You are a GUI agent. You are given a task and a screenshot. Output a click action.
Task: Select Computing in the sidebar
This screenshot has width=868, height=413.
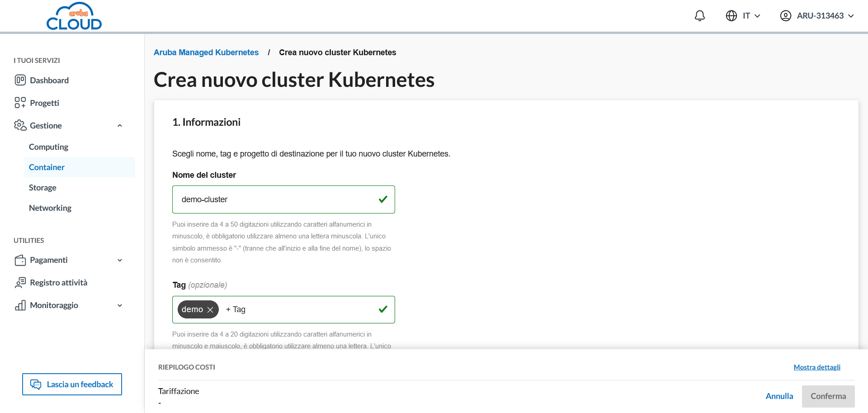click(x=48, y=147)
